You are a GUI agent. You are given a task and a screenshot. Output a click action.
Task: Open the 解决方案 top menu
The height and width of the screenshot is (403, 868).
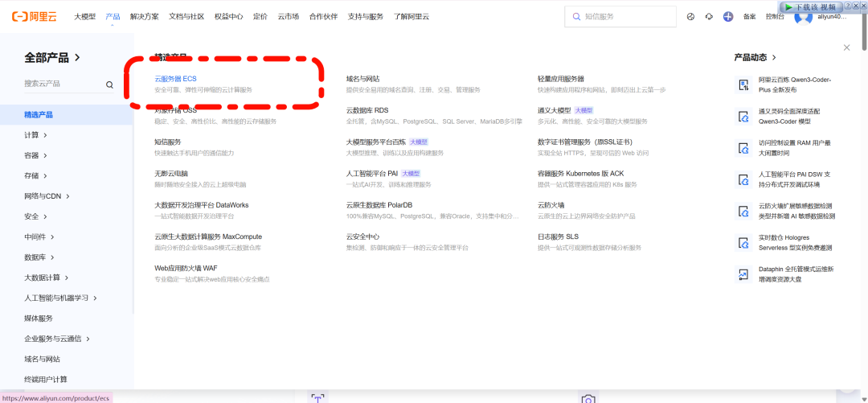pos(145,17)
